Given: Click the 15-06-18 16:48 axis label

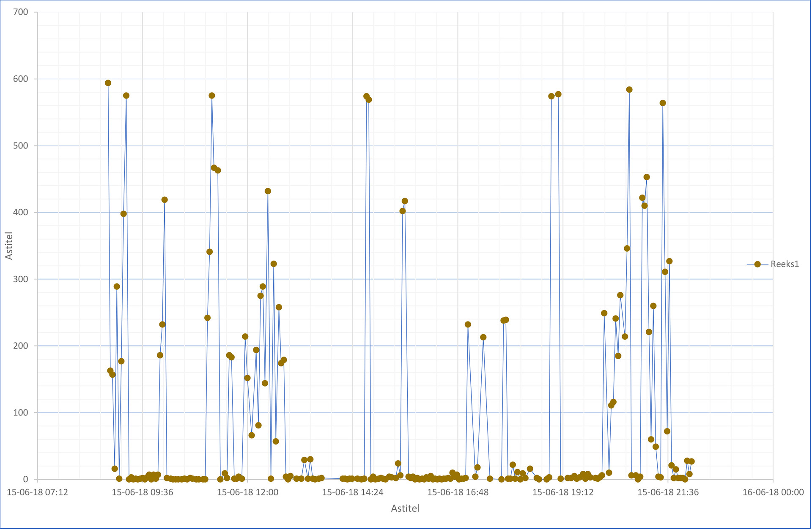Looking at the screenshot, I should 458,493.
